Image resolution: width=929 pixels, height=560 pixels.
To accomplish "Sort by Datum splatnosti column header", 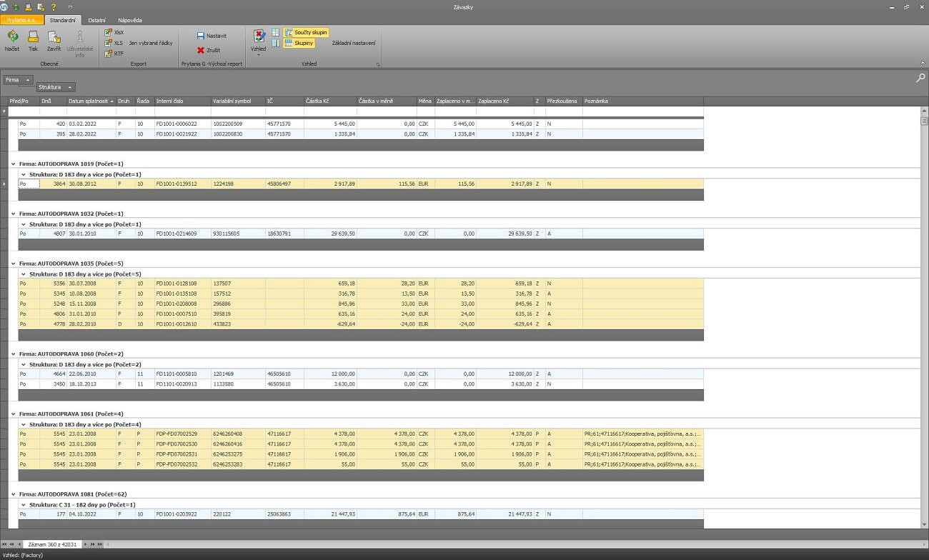I will 91,101.
